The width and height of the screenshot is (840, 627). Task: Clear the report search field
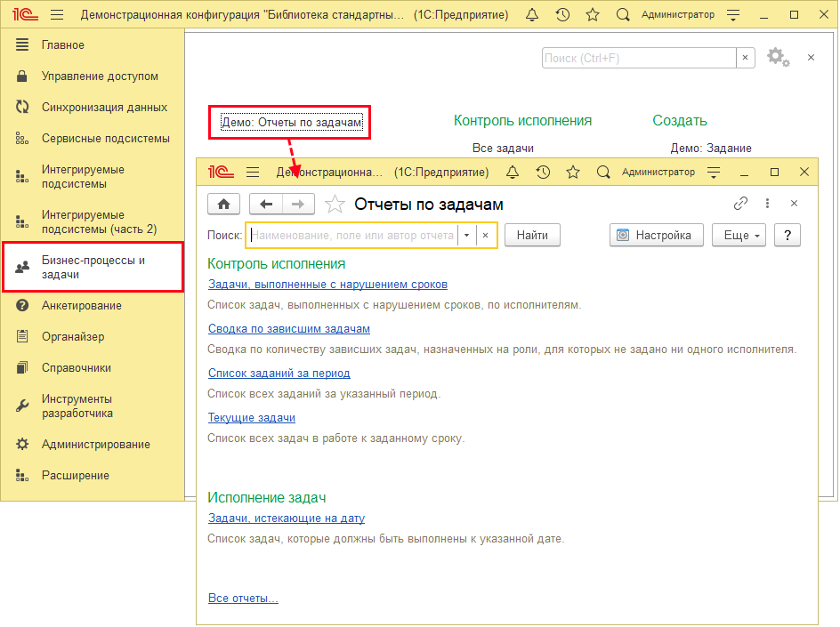pos(486,235)
